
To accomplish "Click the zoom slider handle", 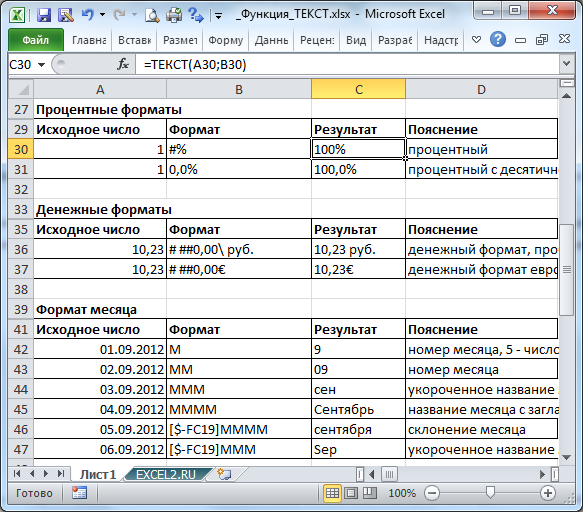I will pyautogui.click(x=490, y=493).
